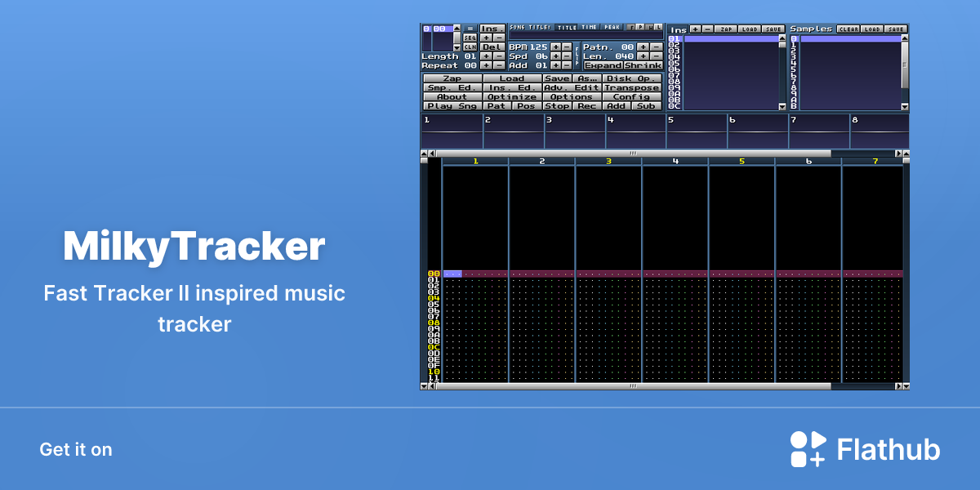Toggle the P mode button
Screen dimensions: 980x490
(x=640, y=28)
